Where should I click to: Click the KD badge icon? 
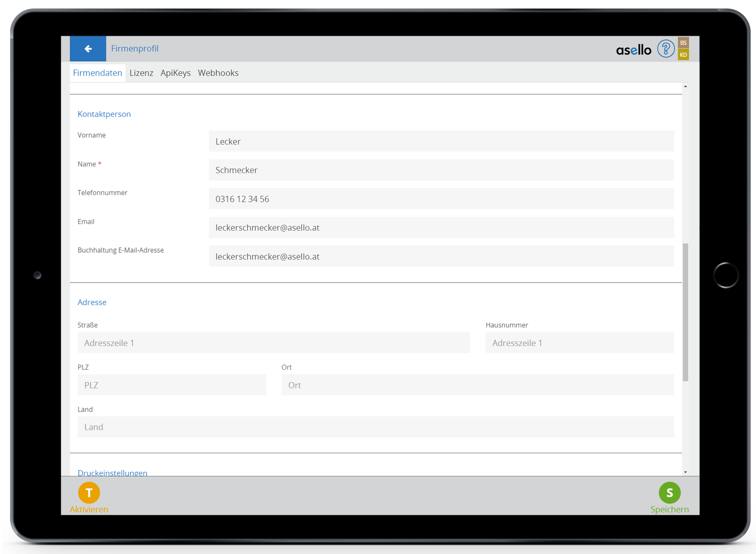(x=683, y=55)
